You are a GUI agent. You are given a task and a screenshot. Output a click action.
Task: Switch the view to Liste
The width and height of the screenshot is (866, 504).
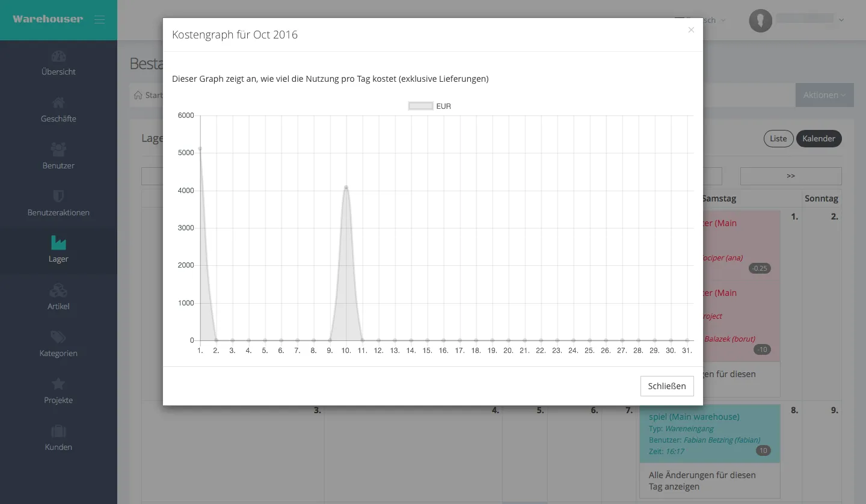click(x=778, y=138)
